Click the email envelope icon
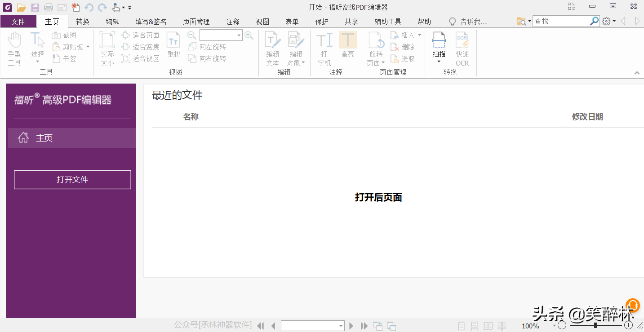 62,7
